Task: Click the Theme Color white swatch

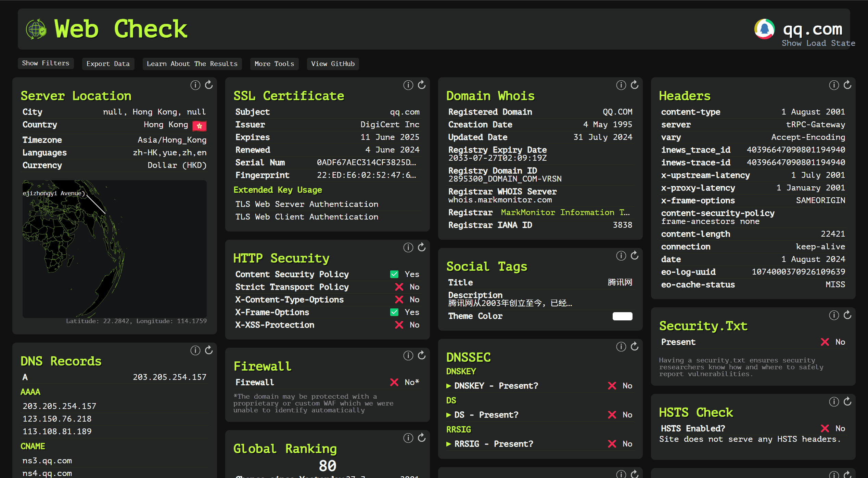Action: 622,316
